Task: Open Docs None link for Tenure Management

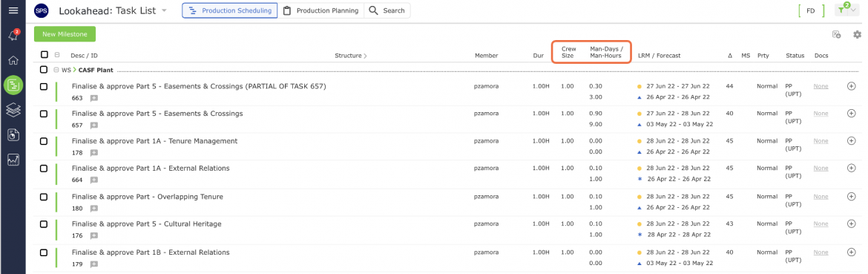Action: tap(821, 140)
